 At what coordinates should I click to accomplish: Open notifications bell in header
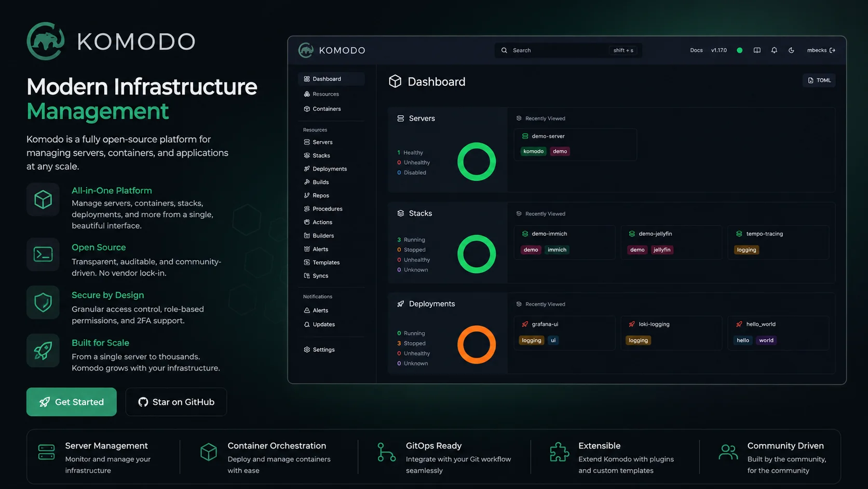point(774,50)
